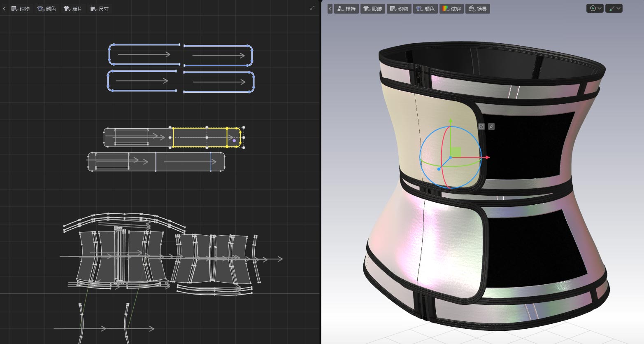This screenshot has height=344, width=644.
Task: Maximize the 2D pattern window with expand icon
Action: (x=312, y=8)
